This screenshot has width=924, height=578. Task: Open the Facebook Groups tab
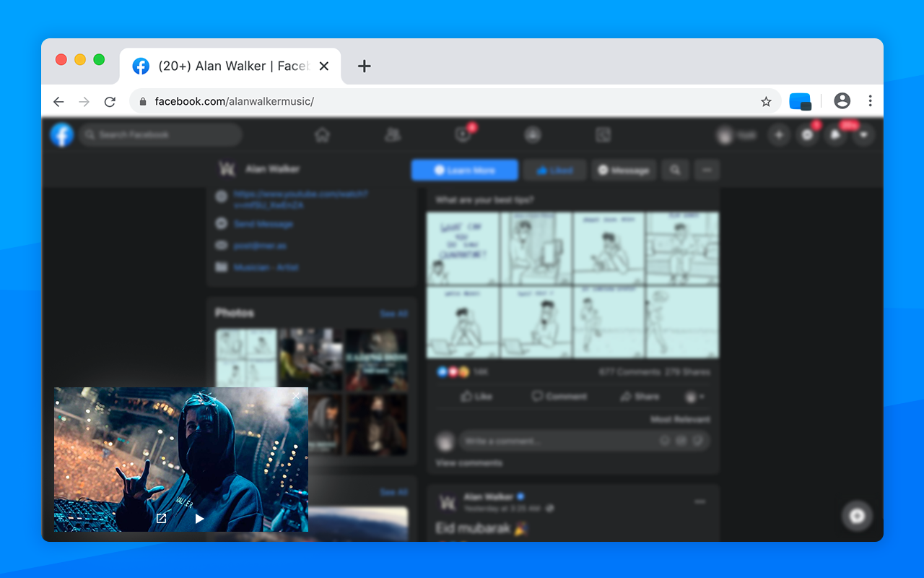point(533,134)
